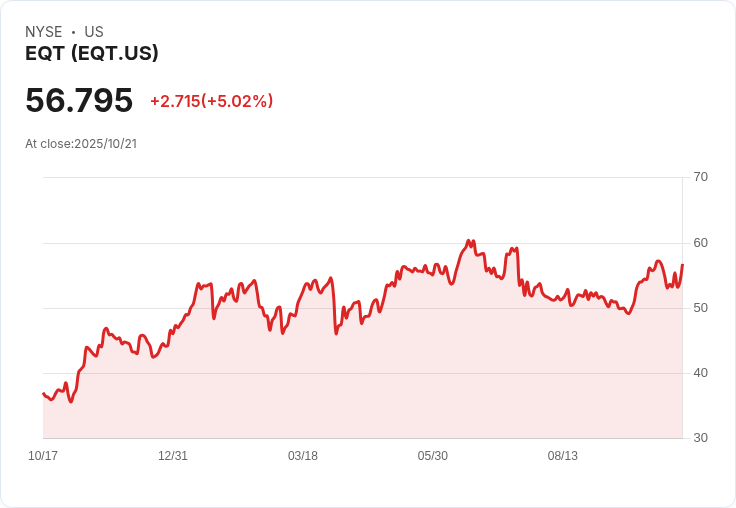Click the 05/30 date on time axis

[x=433, y=456]
